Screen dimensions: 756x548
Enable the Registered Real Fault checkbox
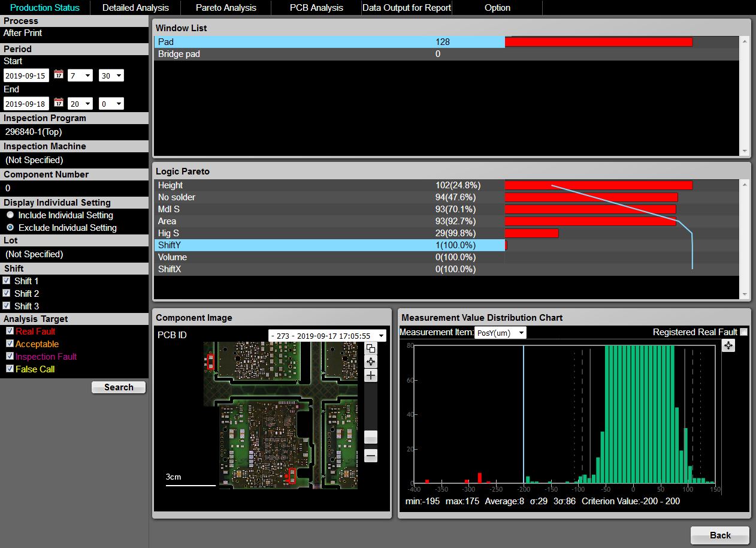pos(743,332)
